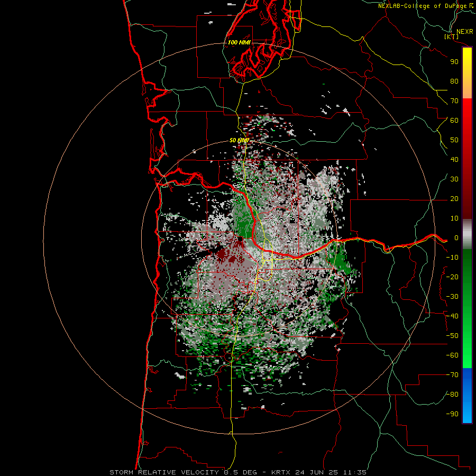Click the positive 20 scale value
476x476 pixels.
(454, 199)
